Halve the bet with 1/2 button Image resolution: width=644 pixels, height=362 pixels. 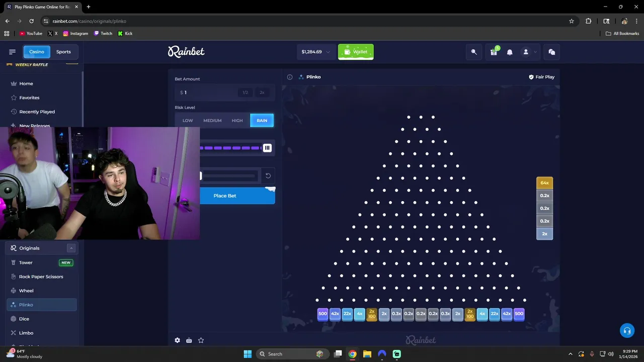245,93
